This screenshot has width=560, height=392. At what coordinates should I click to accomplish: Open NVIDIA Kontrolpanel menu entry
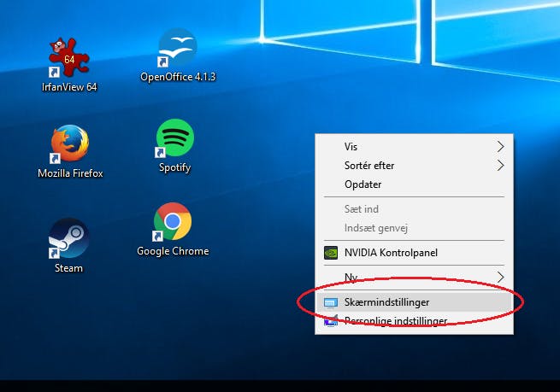click(x=414, y=253)
